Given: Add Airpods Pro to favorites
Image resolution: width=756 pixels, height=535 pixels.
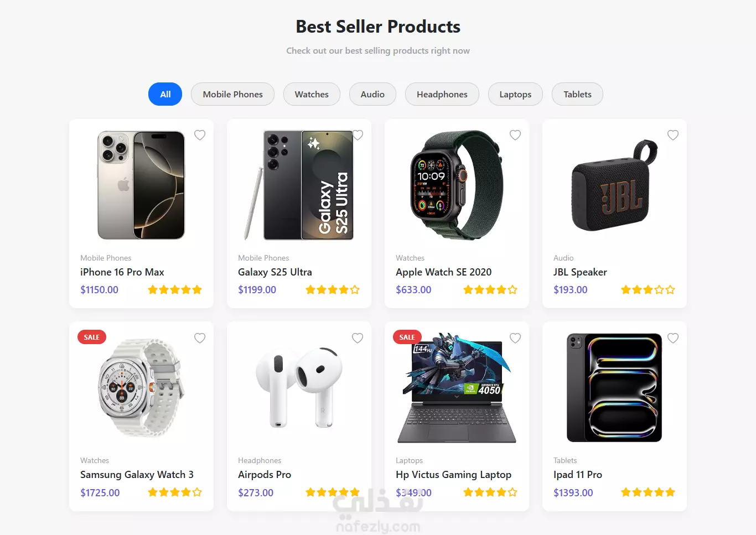Looking at the screenshot, I should click(358, 338).
